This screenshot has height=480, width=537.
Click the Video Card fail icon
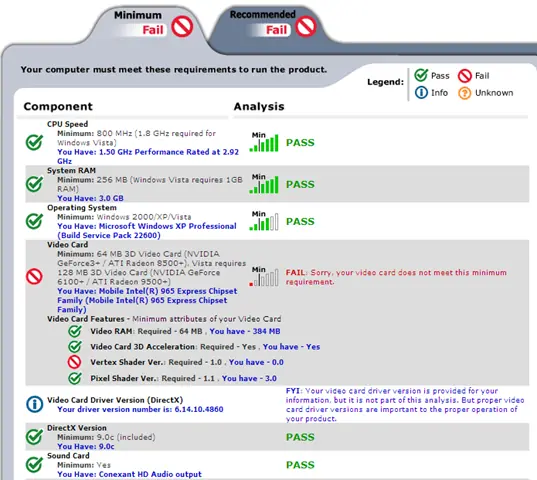click(x=34, y=276)
